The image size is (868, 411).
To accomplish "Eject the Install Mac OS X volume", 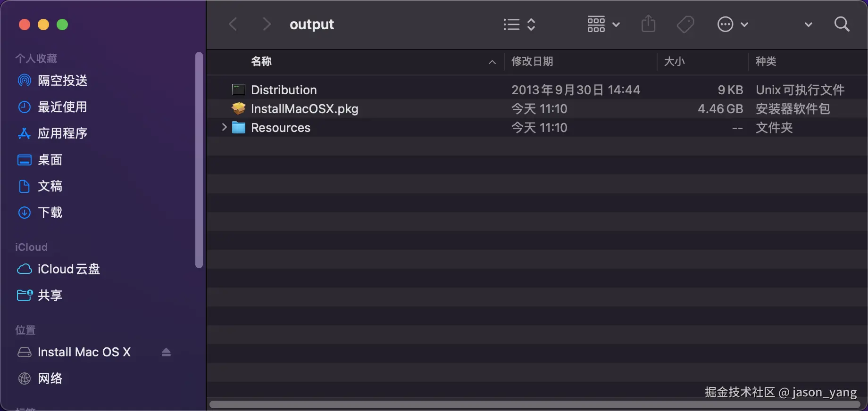I will (x=166, y=352).
